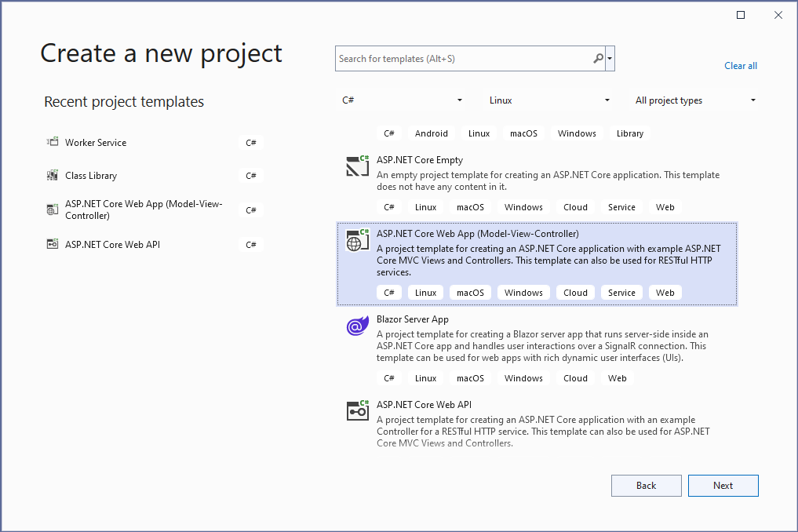Image resolution: width=798 pixels, height=532 pixels.
Task: Click the ASP.NET Core Web API list icon
Action: click(358, 410)
